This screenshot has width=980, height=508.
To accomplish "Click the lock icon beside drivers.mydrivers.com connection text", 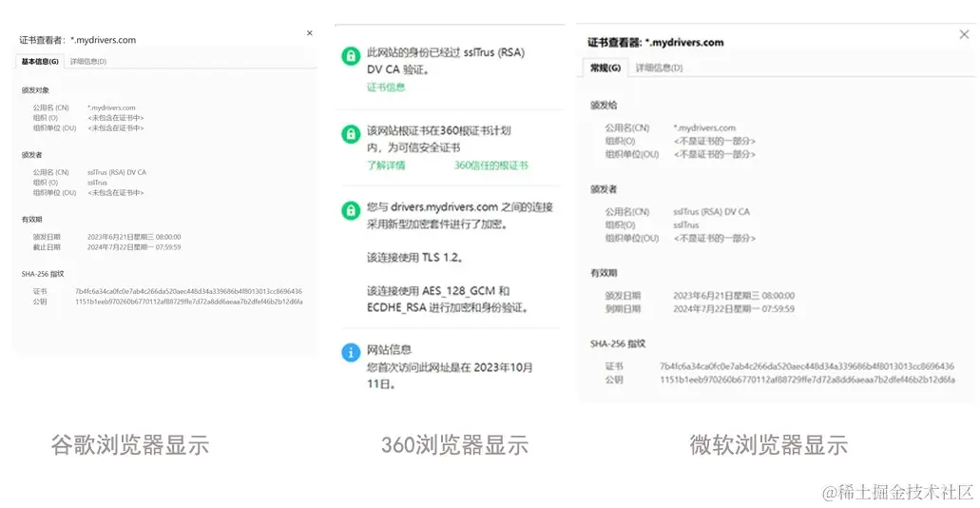I will pos(351,209).
